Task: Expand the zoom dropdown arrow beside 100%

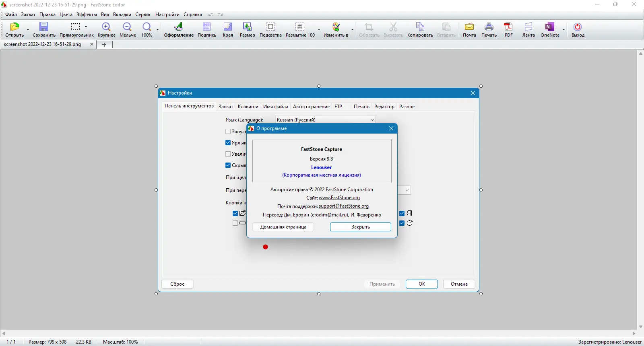Action: point(157,29)
